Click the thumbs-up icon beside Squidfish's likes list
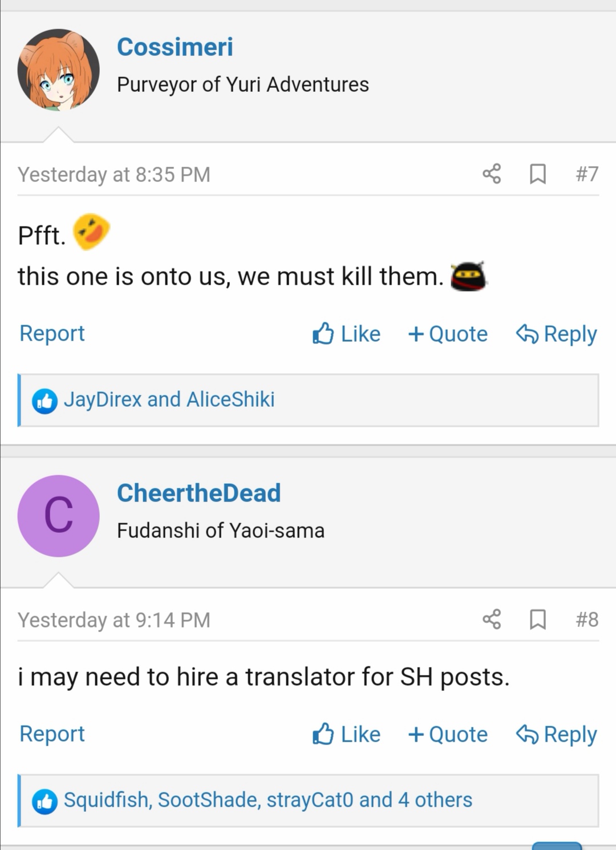Image resolution: width=616 pixels, height=850 pixels. (44, 800)
